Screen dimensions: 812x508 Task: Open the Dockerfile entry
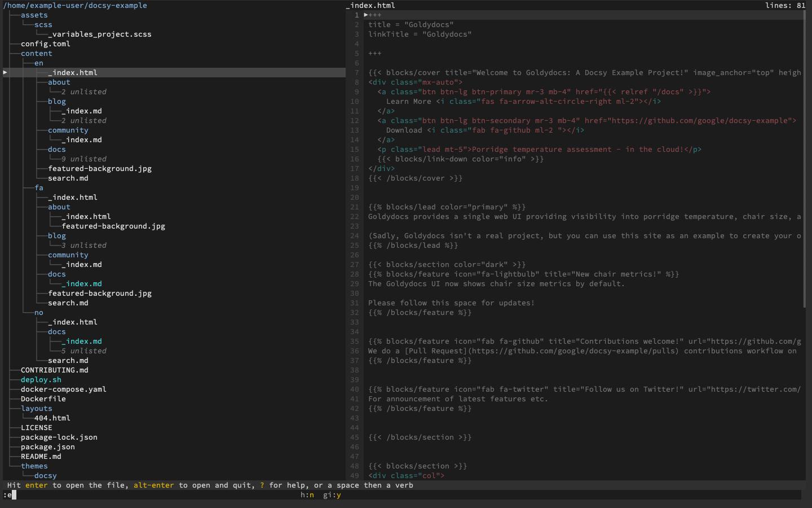43,398
